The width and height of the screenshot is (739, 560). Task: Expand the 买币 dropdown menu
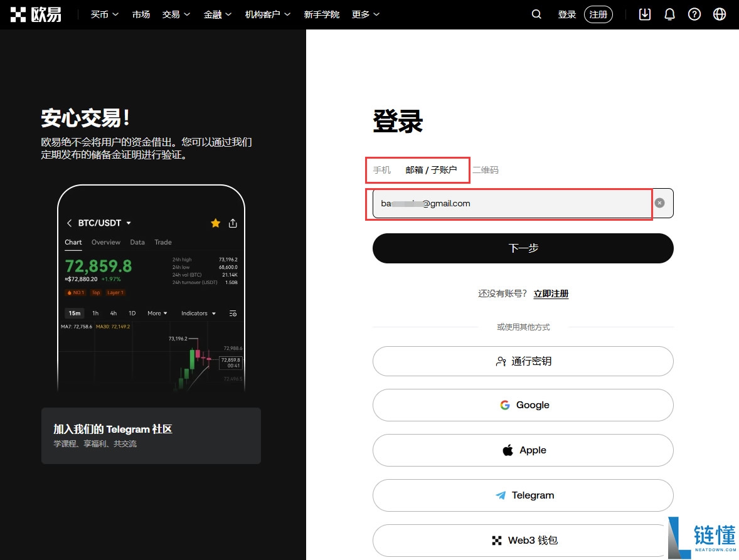(105, 14)
